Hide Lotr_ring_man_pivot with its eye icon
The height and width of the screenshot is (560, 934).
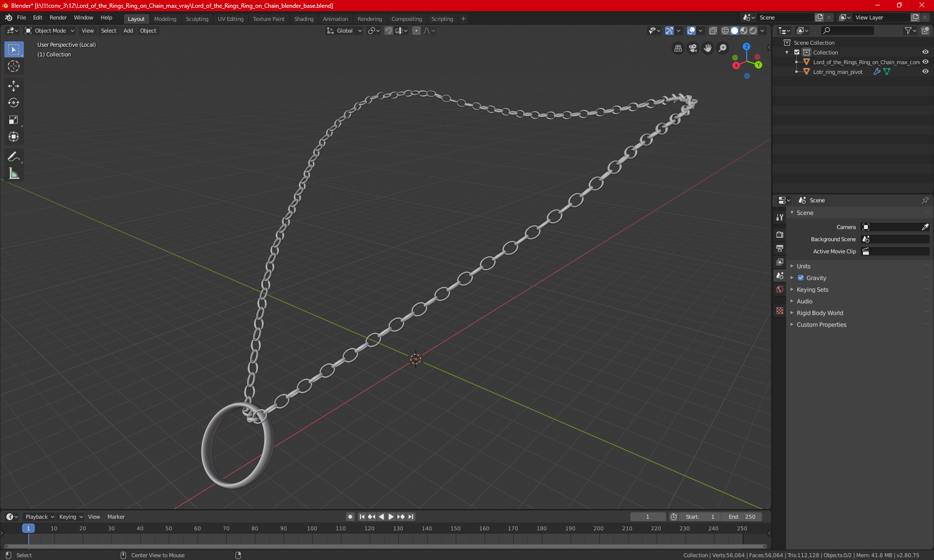(x=925, y=72)
